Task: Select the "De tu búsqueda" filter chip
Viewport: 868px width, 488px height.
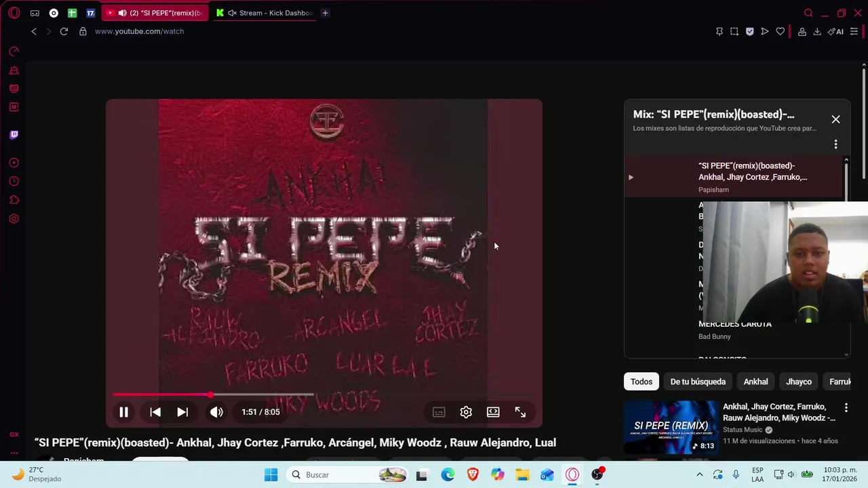Action: (x=698, y=382)
